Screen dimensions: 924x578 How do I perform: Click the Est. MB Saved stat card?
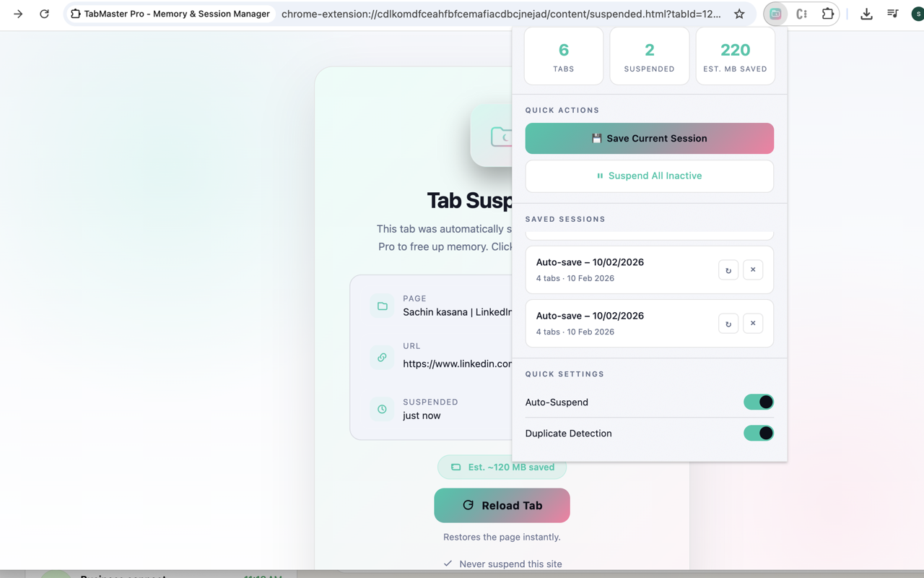tap(735, 56)
